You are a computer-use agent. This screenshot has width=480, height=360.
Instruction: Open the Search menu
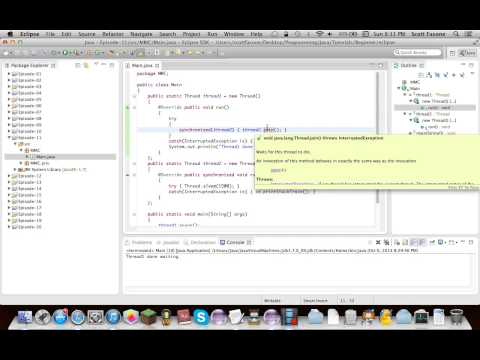coord(167,34)
